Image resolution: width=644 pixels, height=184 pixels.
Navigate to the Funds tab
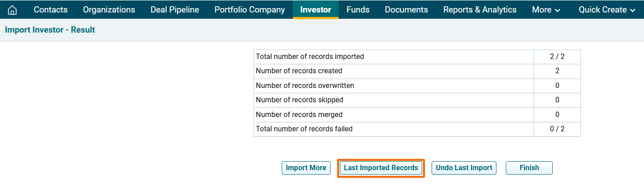click(x=358, y=10)
